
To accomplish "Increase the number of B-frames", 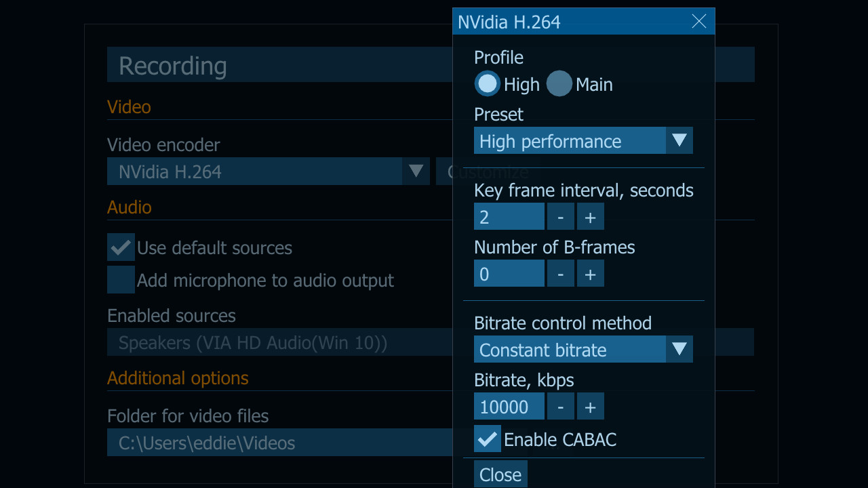I will pyautogui.click(x=590, y=273).
